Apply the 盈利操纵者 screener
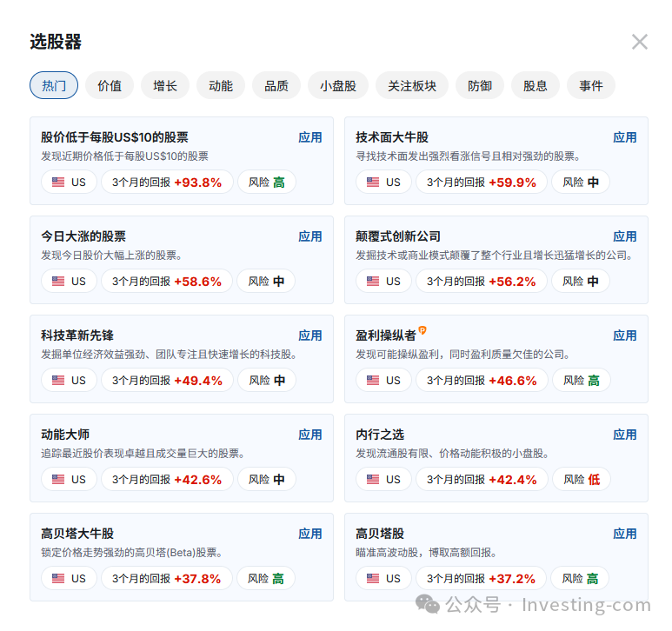 coord(624,335)
